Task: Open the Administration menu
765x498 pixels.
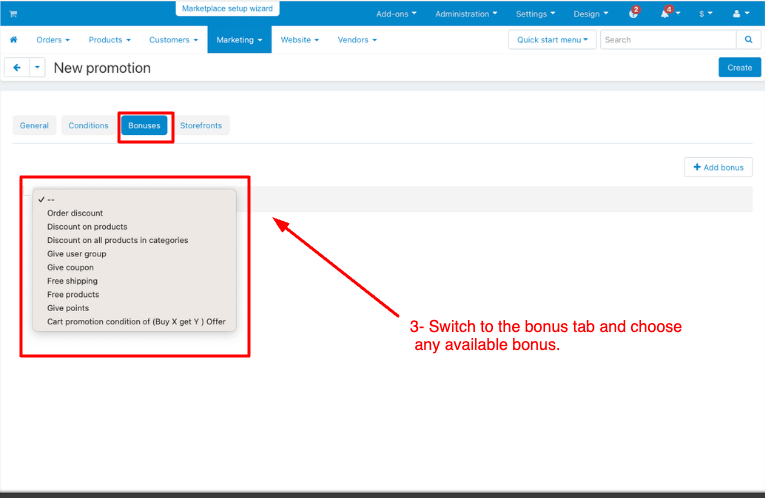Action: coord(466,14)
